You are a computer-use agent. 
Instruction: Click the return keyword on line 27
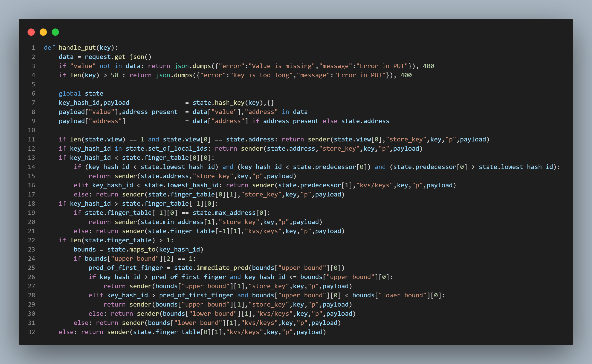pyautogui.click(x=114, y=286)
